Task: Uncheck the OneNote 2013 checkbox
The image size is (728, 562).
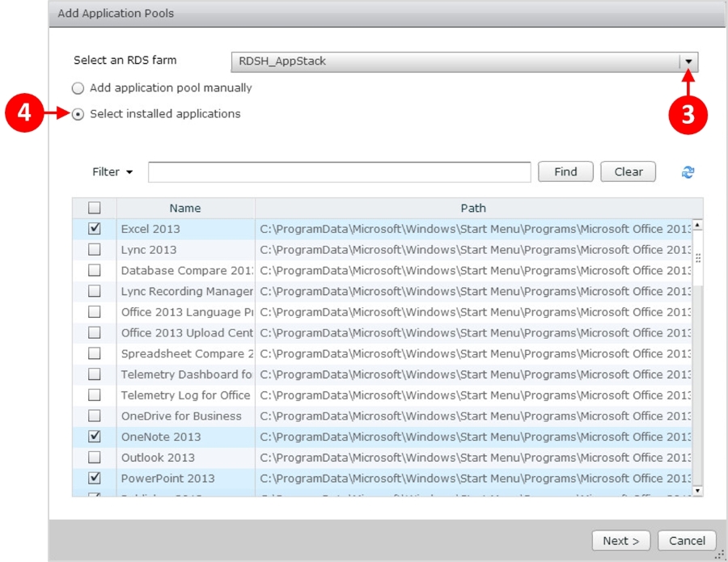Action: click(x=95, y=436)
